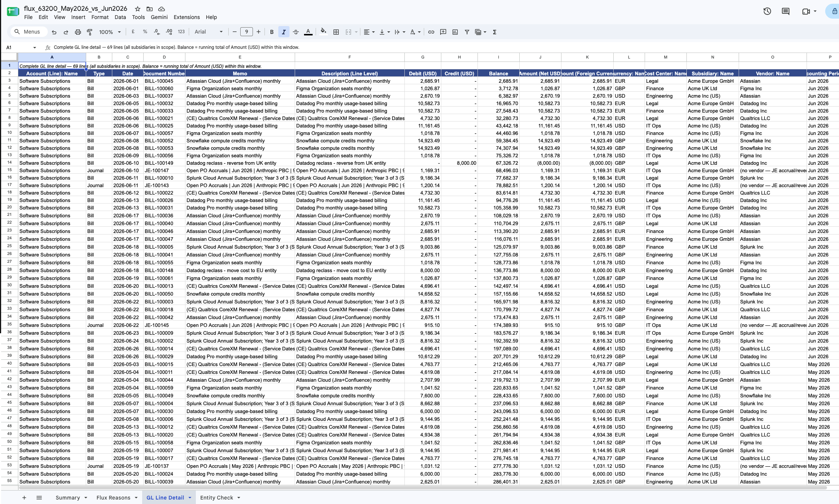
Task: Increase decimal places
Action: pos(169,32)
